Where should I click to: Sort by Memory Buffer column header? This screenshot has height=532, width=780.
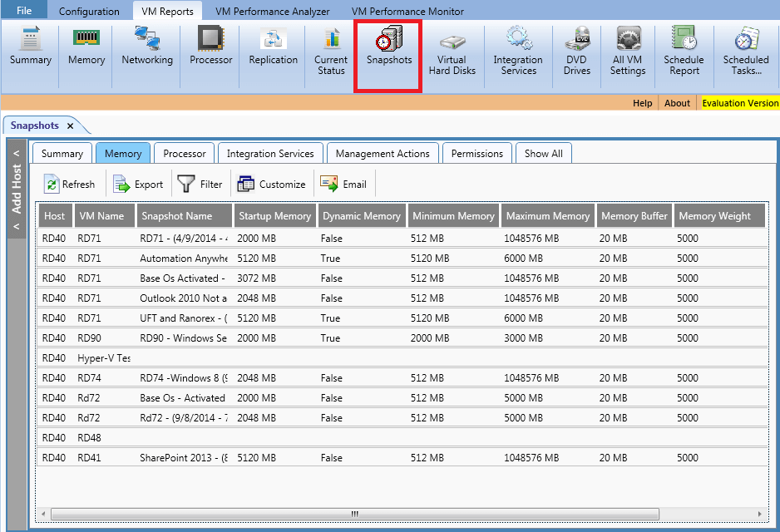coord(634,216)
